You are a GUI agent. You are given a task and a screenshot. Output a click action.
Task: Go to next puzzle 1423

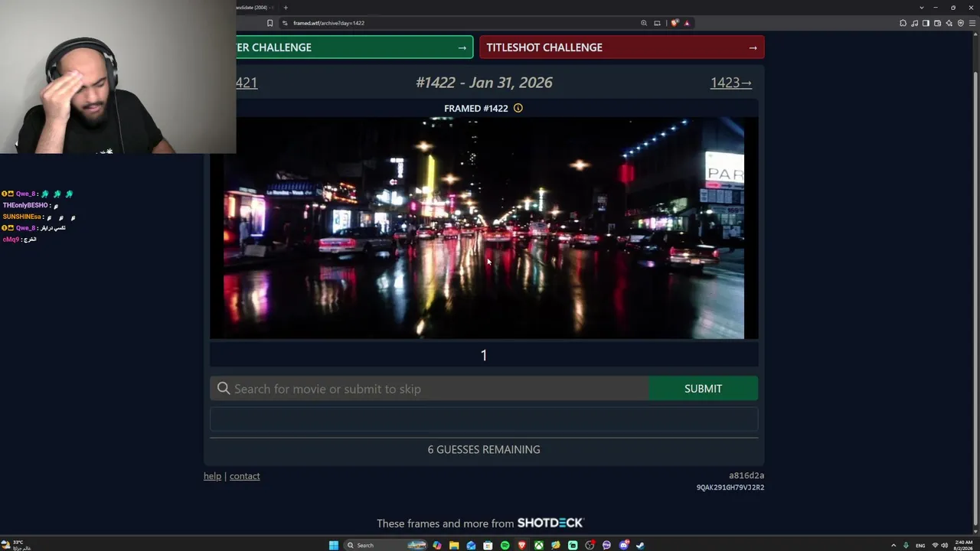(731, 83)
